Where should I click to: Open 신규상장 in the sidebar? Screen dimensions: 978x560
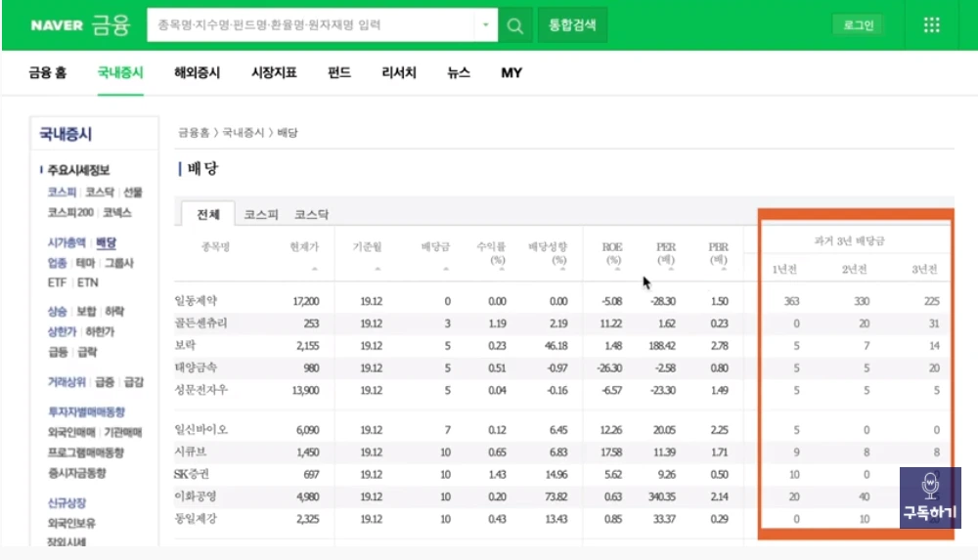tap(67, 502)
